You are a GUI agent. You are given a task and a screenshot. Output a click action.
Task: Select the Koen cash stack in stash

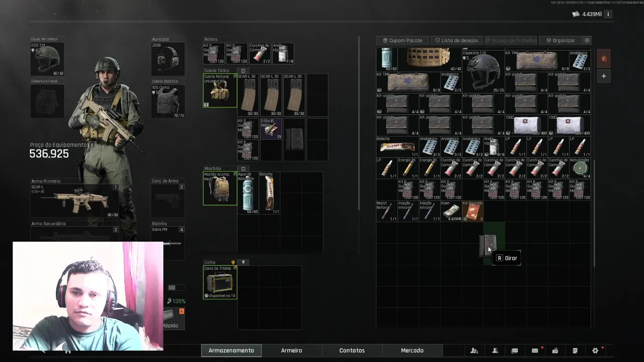click(x=451, y=212)
